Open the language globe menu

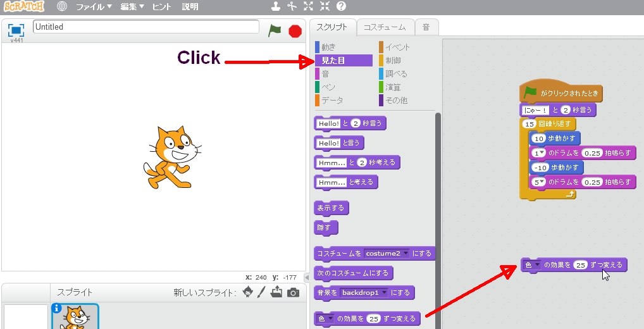click(61, 6)
